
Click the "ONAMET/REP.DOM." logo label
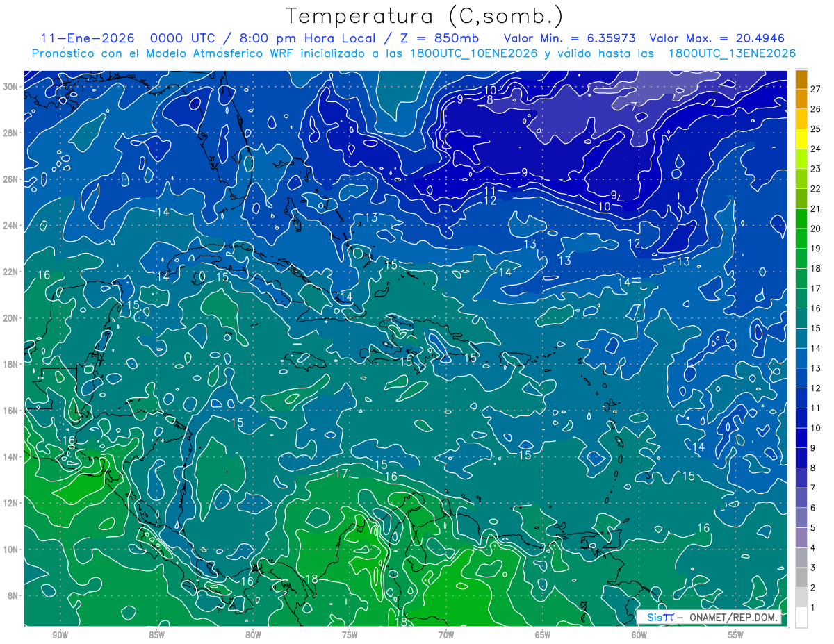pos(734,618)
